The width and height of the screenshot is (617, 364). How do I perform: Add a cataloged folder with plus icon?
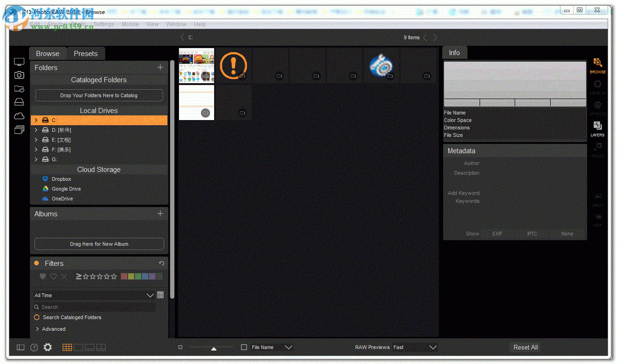(x=160, y=67)
